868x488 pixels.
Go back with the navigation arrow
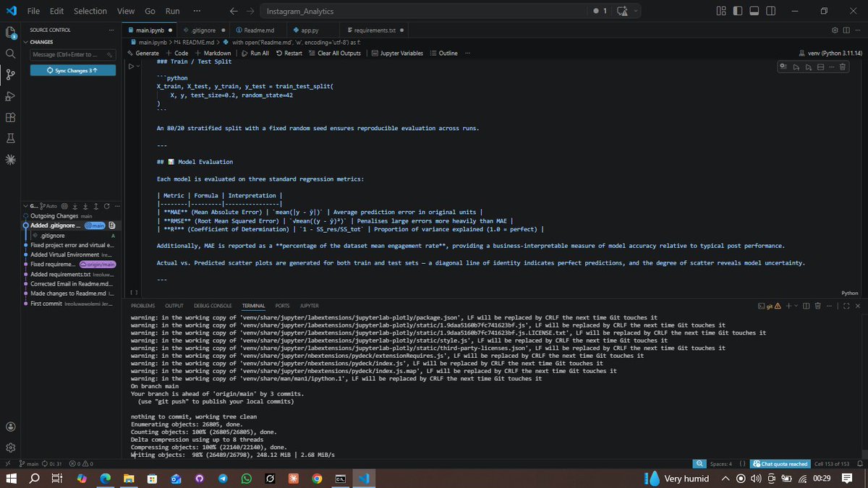[x=233, y=11]
